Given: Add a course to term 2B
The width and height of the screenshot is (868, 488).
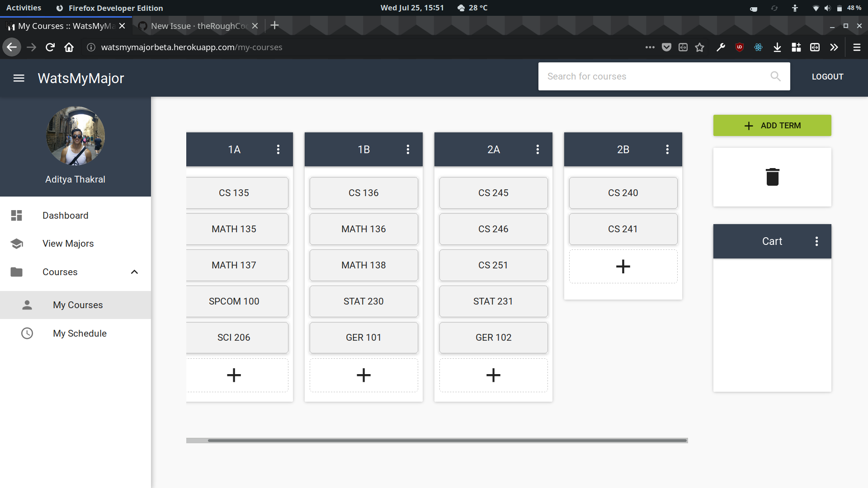Looking at the screenshot, I should pos(623,267).
